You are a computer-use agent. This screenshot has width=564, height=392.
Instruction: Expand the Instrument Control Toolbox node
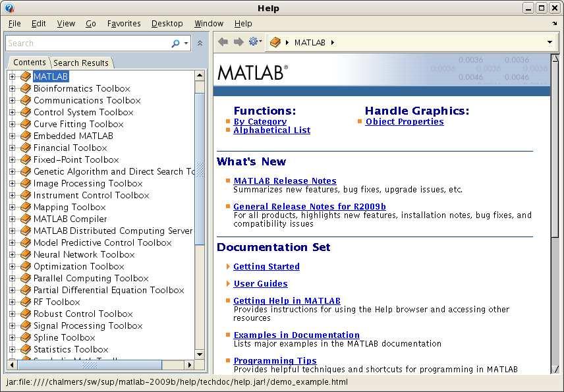13,195
